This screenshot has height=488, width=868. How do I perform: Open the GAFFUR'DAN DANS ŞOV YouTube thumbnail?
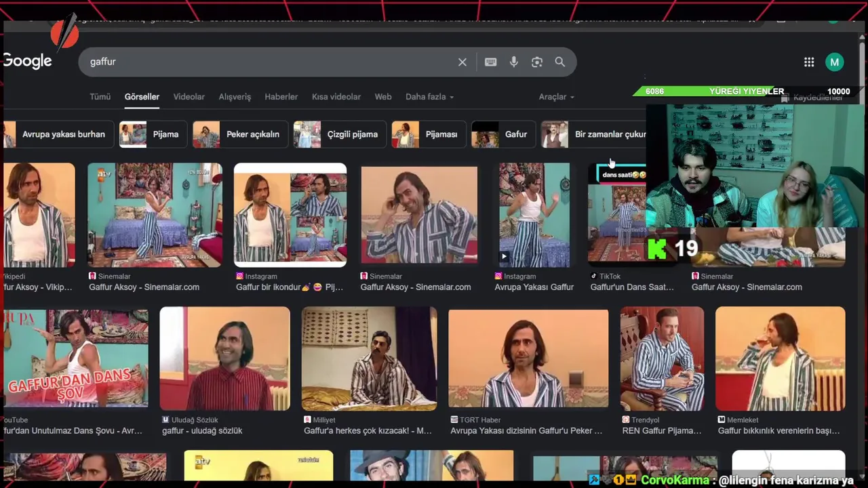75,358
